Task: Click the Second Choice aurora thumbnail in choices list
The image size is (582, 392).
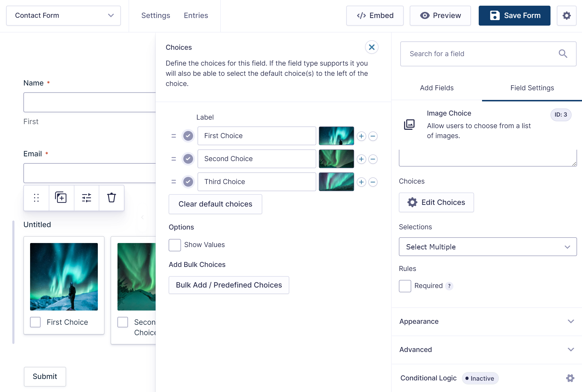Action: pyautogui.click(x=336, y=159)
